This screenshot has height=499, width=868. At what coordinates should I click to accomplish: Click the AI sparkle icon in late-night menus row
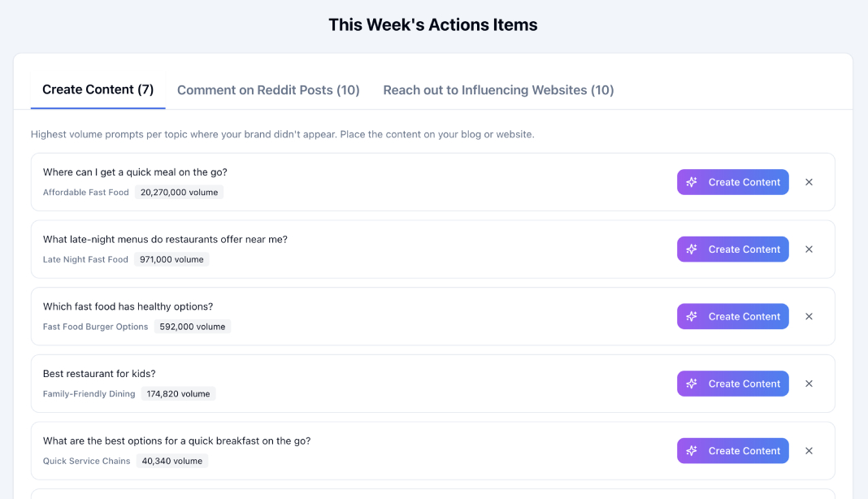pos(692,249)
